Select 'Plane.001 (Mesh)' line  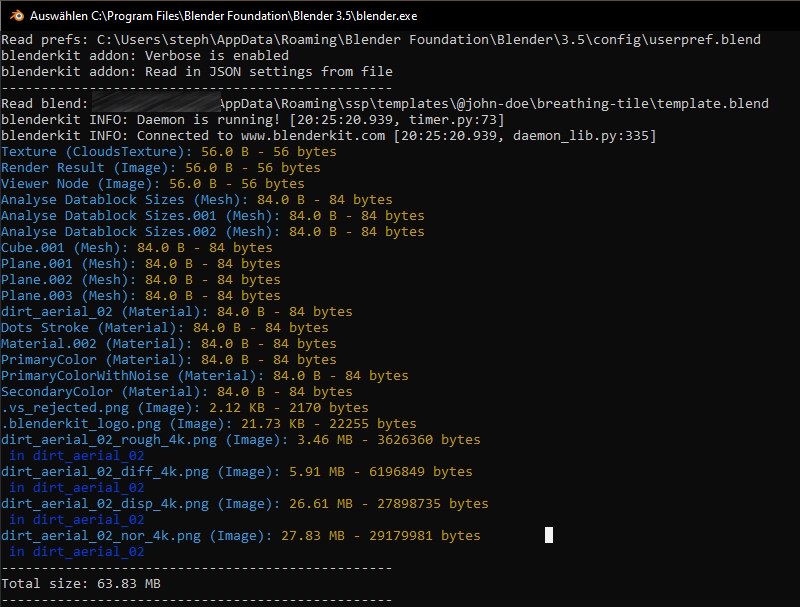pos(141,264)
